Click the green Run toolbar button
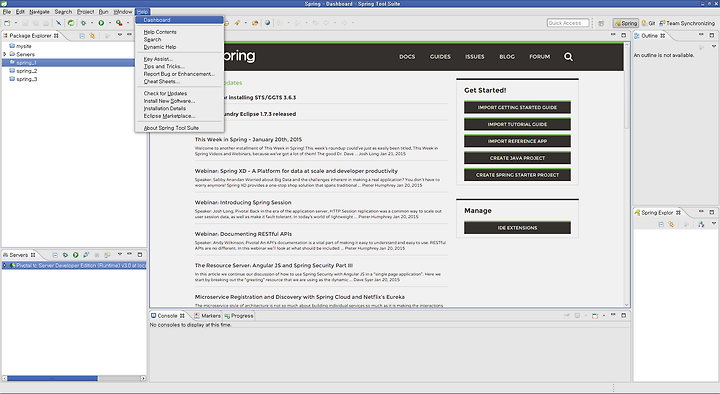The image size is (720, 394). 101,23
